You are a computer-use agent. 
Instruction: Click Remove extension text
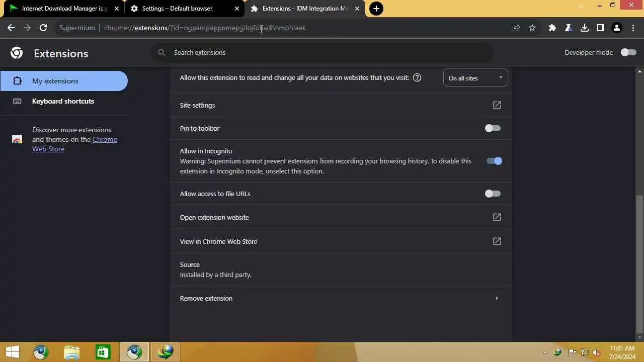[x=206, y=298]
